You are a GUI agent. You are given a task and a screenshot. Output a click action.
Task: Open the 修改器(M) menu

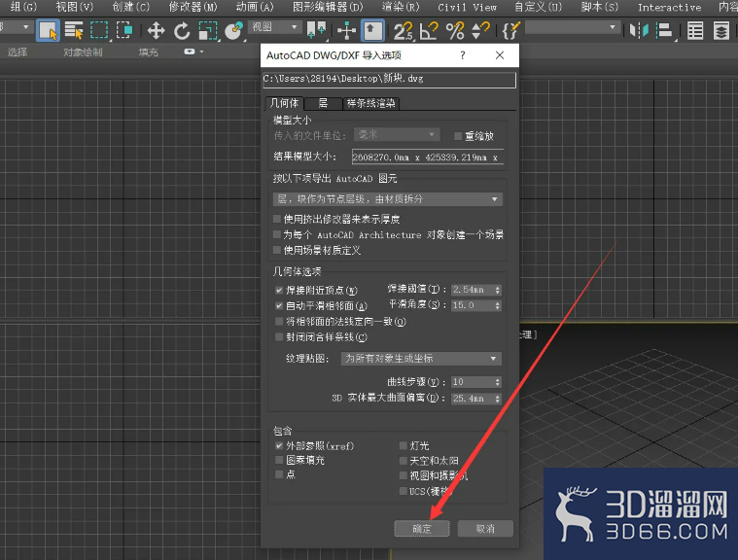click(193, 7)
